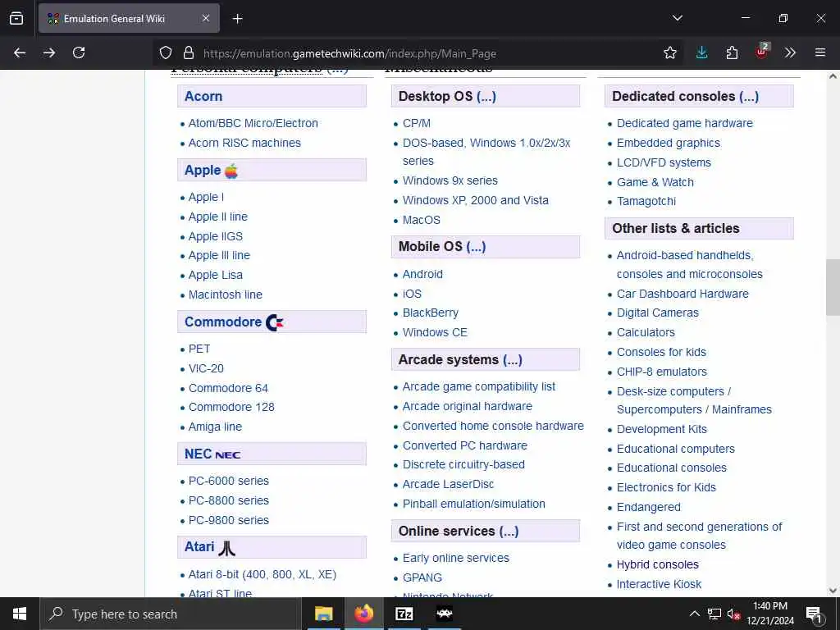This screenshot has width=840, height=630.
Task: Open the Apple IIGS link
Action: pos(216,236)
